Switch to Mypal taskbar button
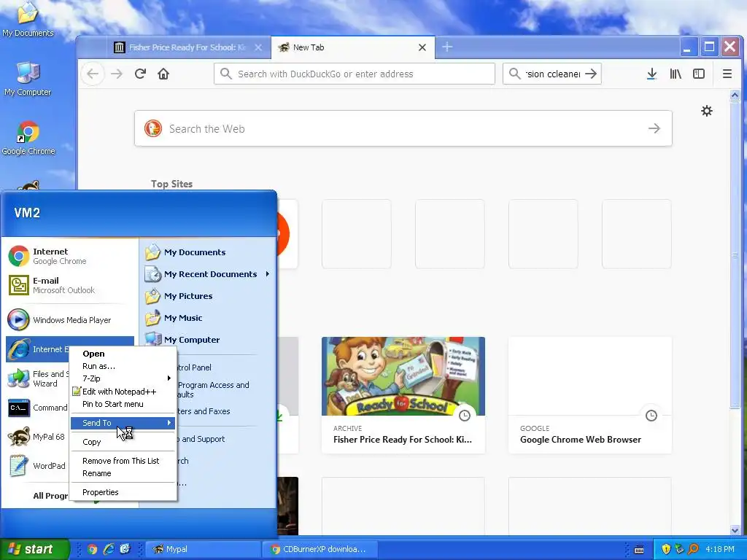Viewport: 747px width, 560px height. click(x=202, y=549)
